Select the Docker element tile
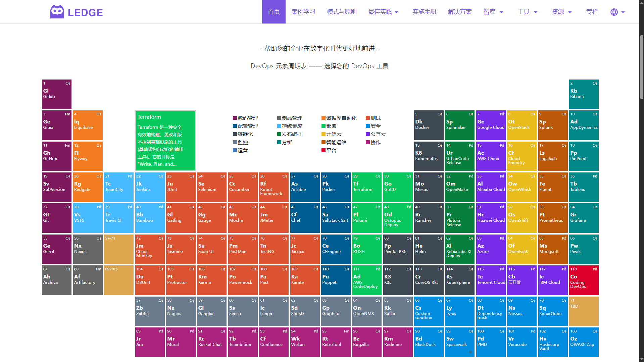The width and height of the screenshot is (644, 362). (x=429, y=125)
